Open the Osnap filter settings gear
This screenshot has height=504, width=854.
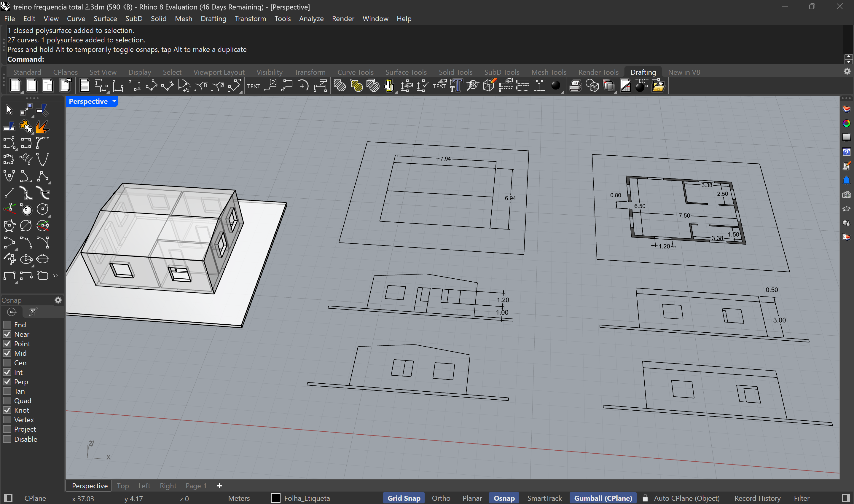[58, 300]
